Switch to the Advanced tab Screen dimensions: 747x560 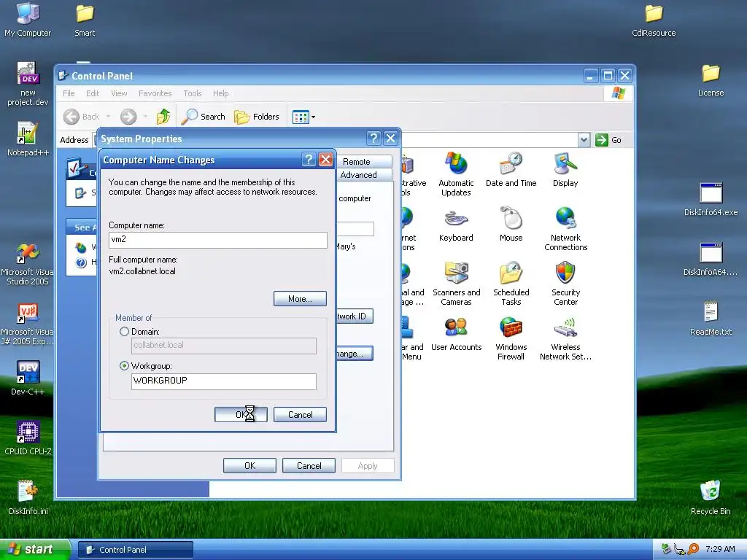tap(359, 175)
